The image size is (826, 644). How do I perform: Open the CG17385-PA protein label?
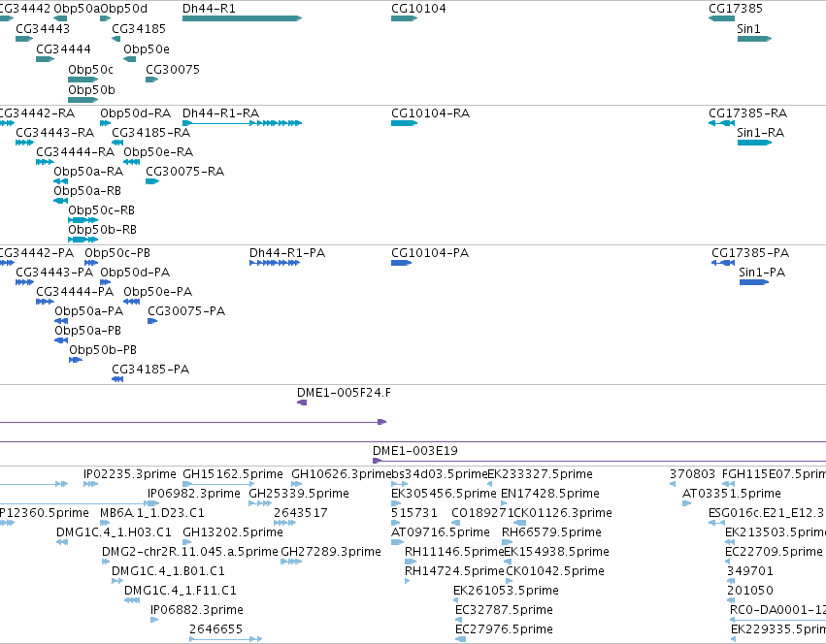pyautogui.click(x=750, y=253)
